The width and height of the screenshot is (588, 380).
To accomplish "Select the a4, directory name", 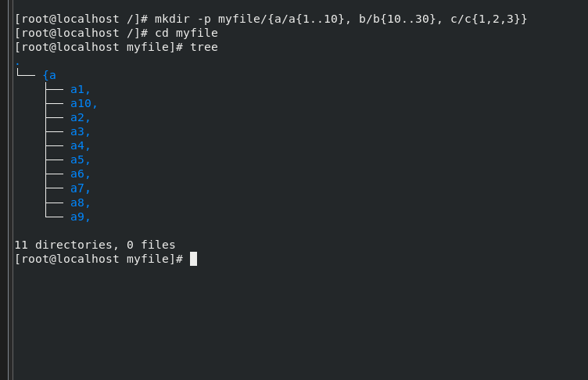I will pyautogui.click(x=81, y=146).
